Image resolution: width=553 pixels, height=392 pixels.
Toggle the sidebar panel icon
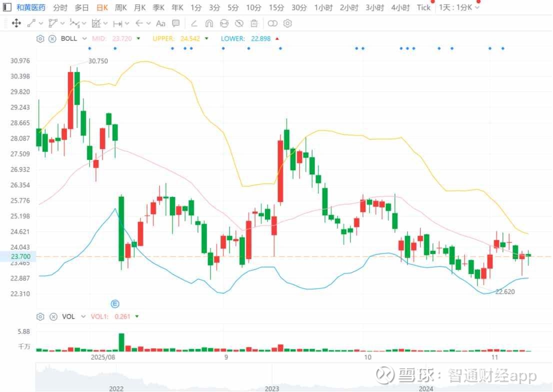pos(6,7)
